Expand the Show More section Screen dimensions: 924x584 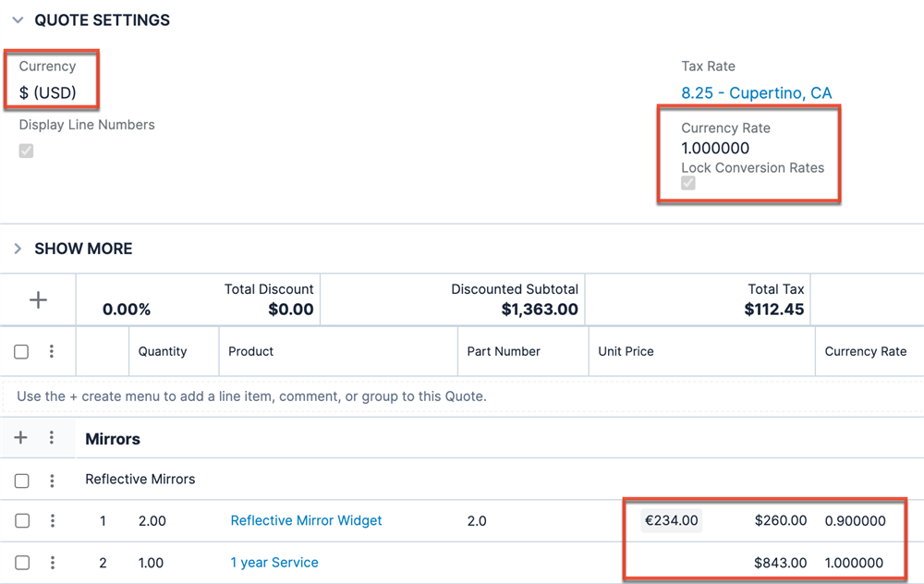pyautogui.click(x=18, y=249)
